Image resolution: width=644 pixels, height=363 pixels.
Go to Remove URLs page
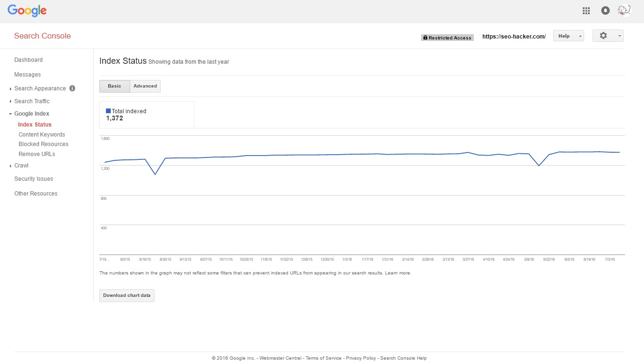[x=37, y=154]
